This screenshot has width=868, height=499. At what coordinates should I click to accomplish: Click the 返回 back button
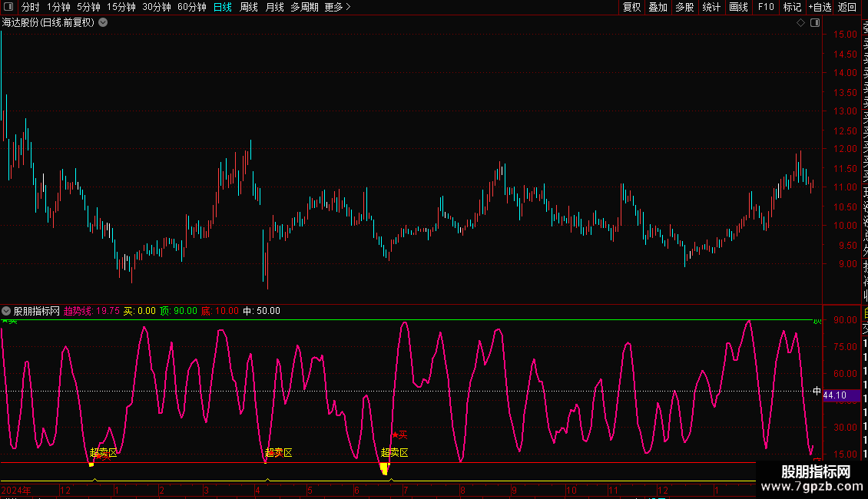[x=847, y=7]
